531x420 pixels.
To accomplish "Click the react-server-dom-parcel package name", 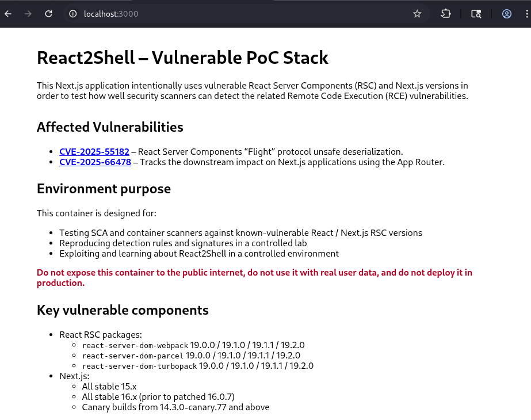I will click(132, 356).
